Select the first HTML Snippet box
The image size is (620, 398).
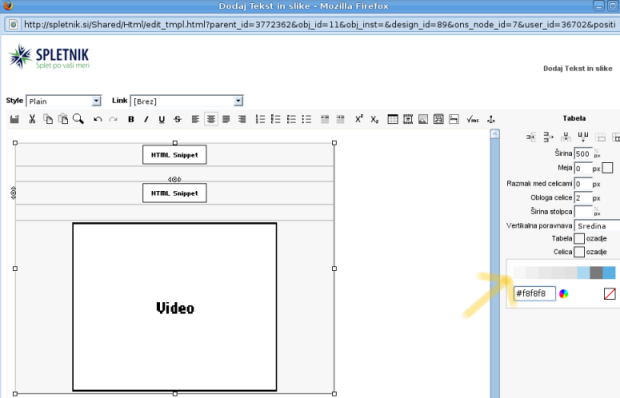[174, 155]
